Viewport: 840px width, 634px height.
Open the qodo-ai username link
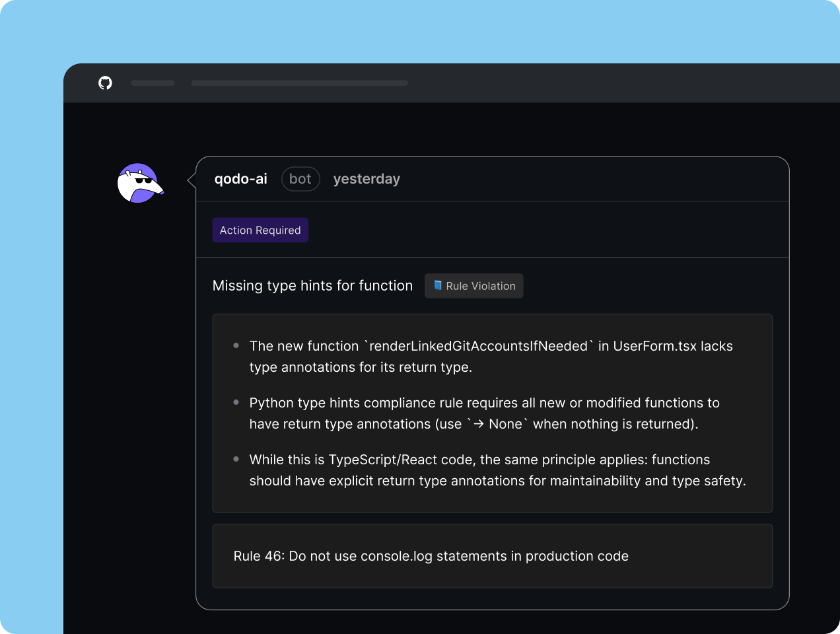click(240, 179)
